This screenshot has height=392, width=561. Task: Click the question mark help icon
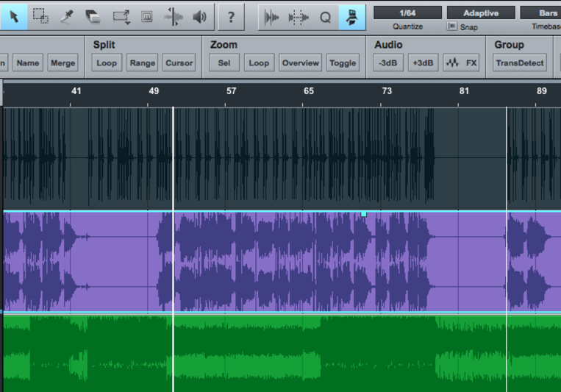click(x=231, y=16)
